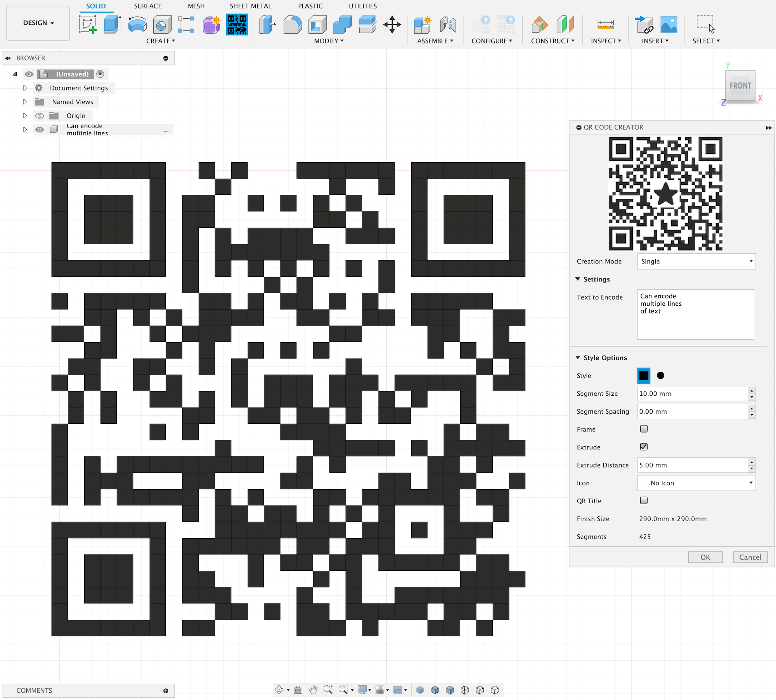Open the Creation Mode dropdown
This screenshot has height=700, width=776.
point(696,261)
